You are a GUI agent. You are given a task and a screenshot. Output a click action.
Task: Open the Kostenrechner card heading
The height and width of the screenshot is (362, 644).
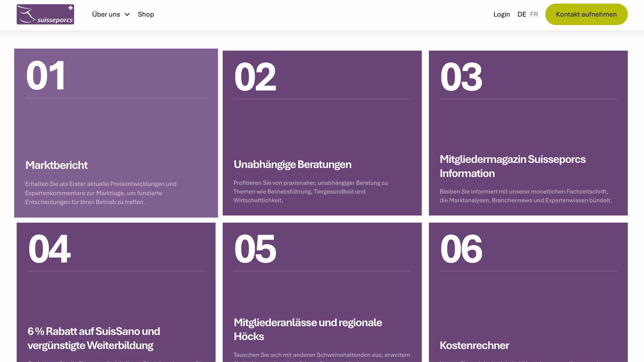click(474, 345)
